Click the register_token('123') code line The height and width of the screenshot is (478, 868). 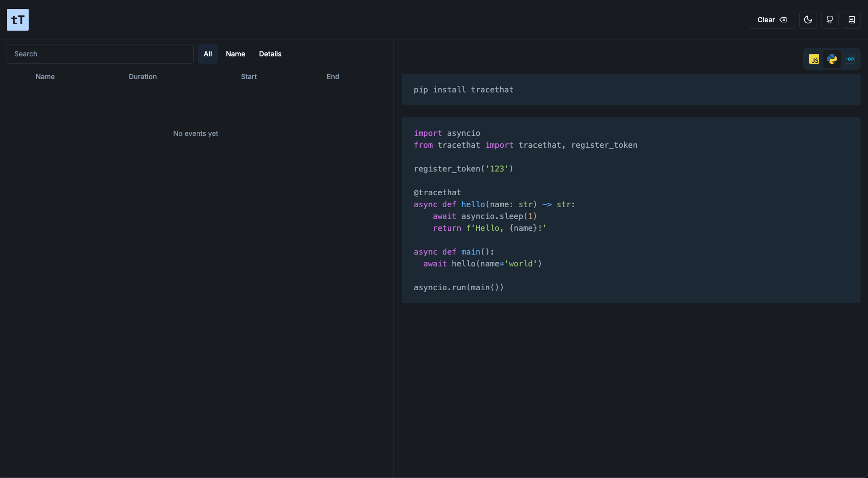point(464,169)
